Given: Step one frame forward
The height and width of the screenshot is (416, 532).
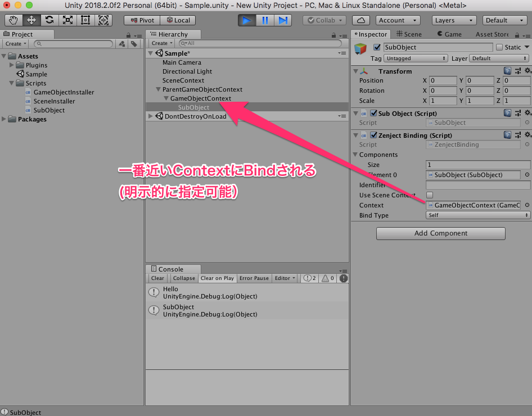Looking at the screenshot, I should (283, 20).
